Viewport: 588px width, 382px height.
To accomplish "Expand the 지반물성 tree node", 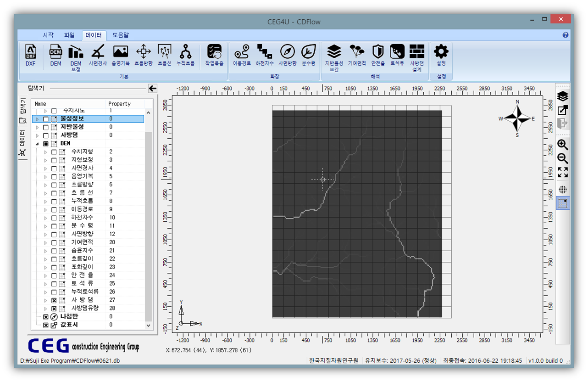I will pyautogui.click(x=37, y=127).
